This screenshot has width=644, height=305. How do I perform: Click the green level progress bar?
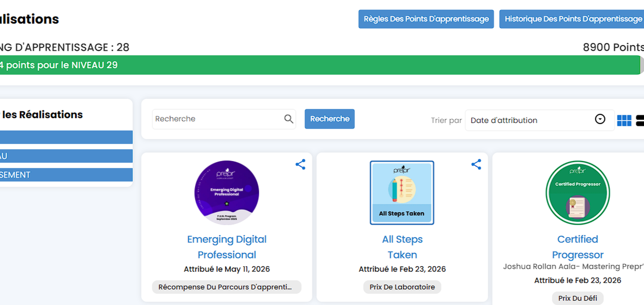tap(320, 65)
